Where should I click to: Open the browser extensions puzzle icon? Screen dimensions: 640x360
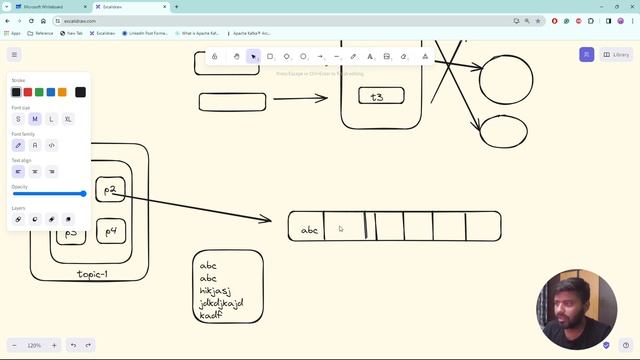click(591, 21)
